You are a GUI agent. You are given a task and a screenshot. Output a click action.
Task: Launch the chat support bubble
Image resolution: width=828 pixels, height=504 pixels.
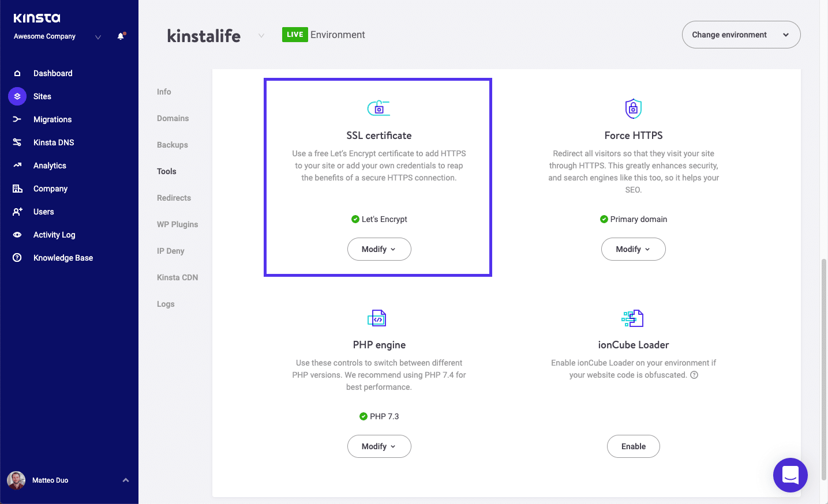790,475
